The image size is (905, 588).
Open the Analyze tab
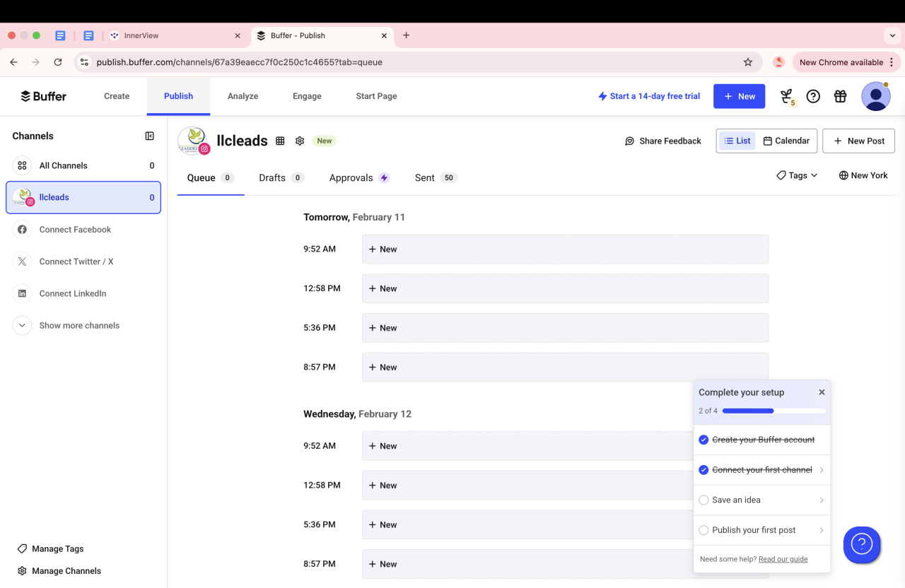pos(243,96)
